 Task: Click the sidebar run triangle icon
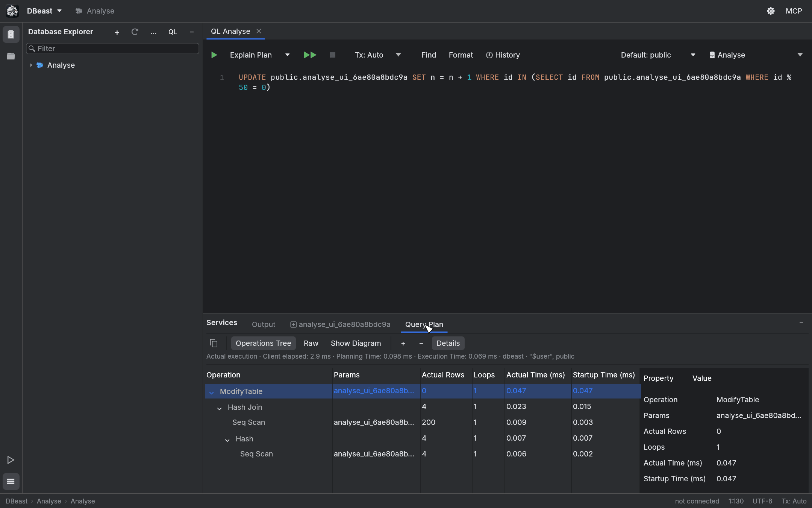11,460
